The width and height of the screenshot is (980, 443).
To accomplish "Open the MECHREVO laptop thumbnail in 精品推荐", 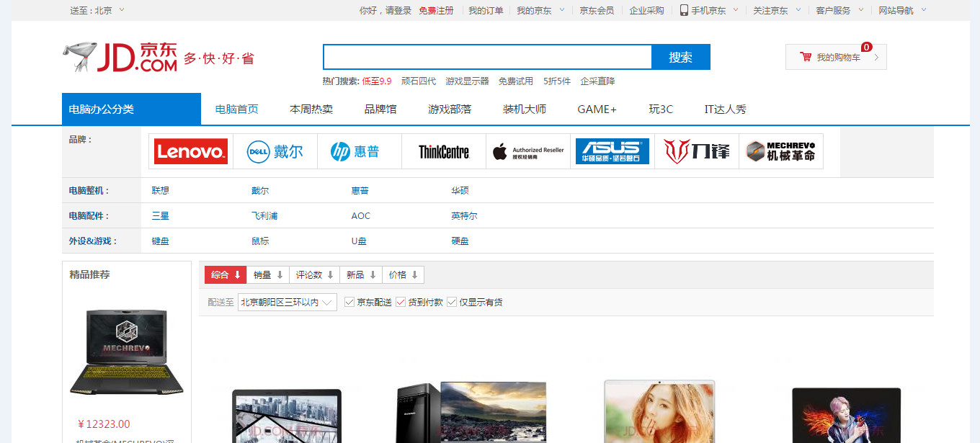I will click(127, 353).
